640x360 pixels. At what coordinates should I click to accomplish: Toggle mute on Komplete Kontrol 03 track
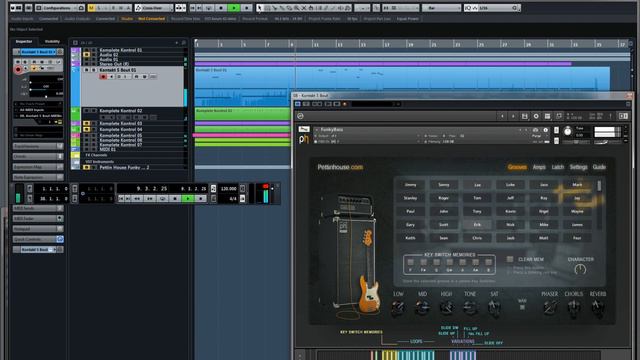[x=87, y=123]
